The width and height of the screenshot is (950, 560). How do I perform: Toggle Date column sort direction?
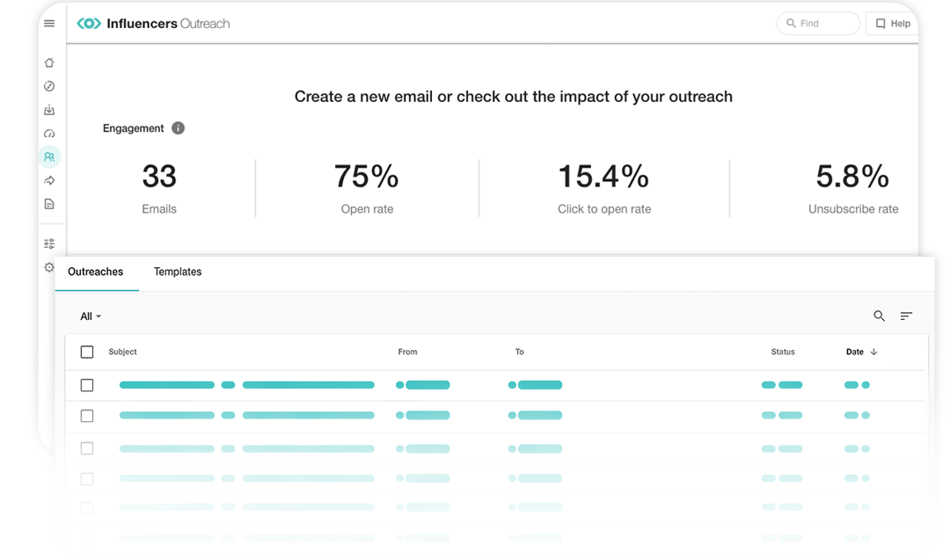(873, 352)
